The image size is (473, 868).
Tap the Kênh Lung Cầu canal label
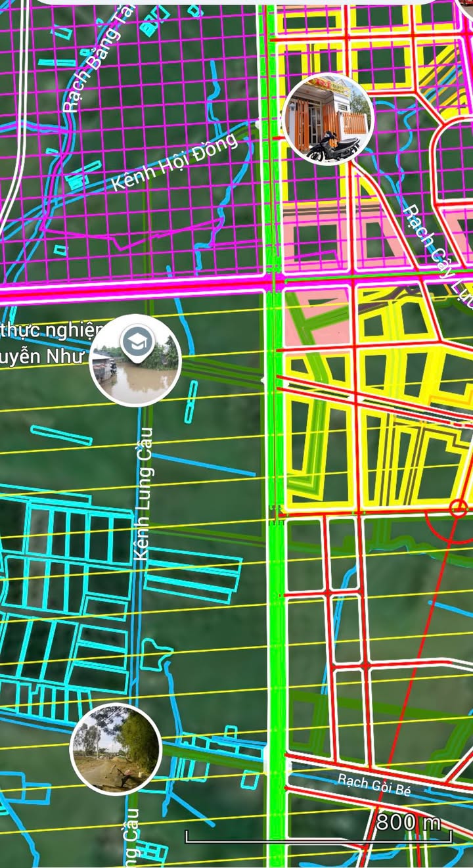coord(143,493)
